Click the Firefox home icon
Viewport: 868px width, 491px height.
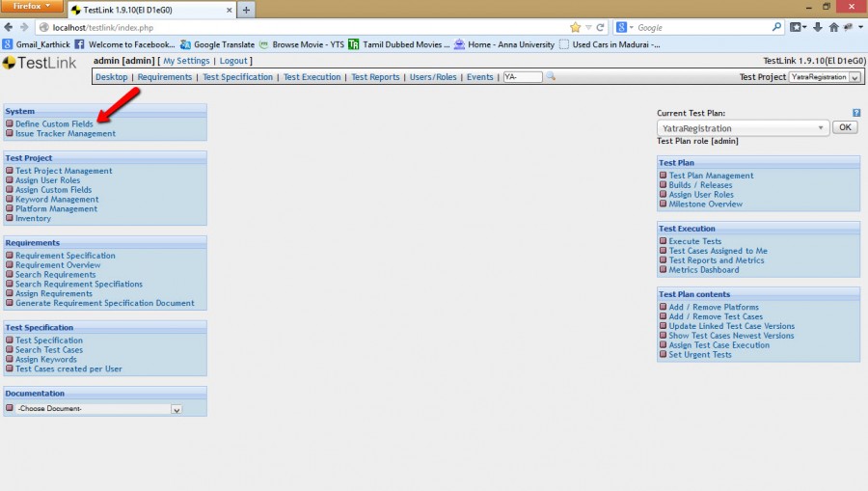tap(833, 27)
